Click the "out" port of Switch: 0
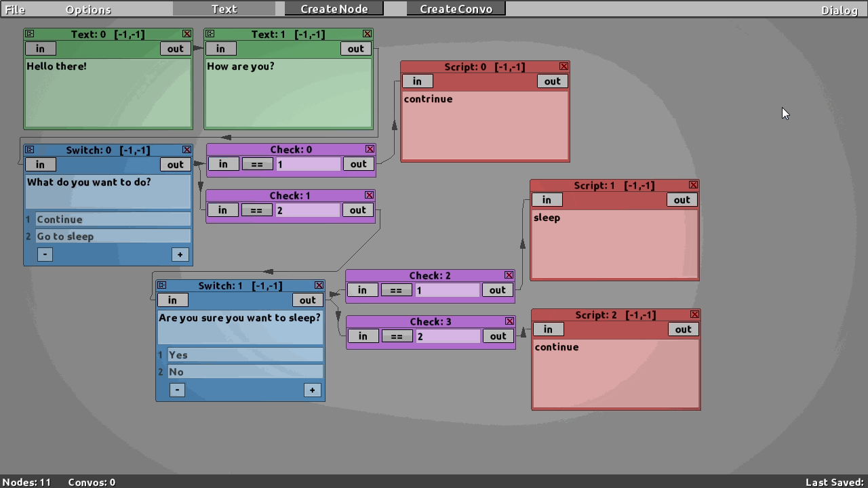 coord(175,164)
